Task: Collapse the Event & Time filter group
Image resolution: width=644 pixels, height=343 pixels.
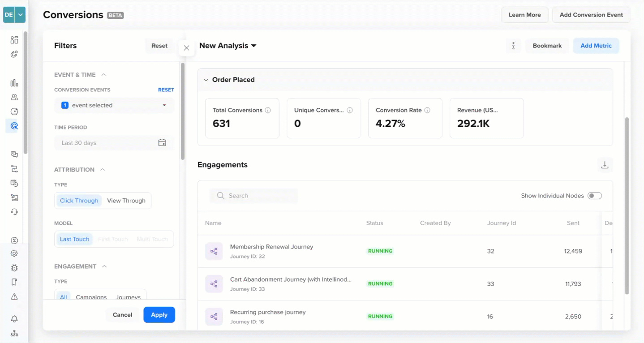Action: pos(104,75)
